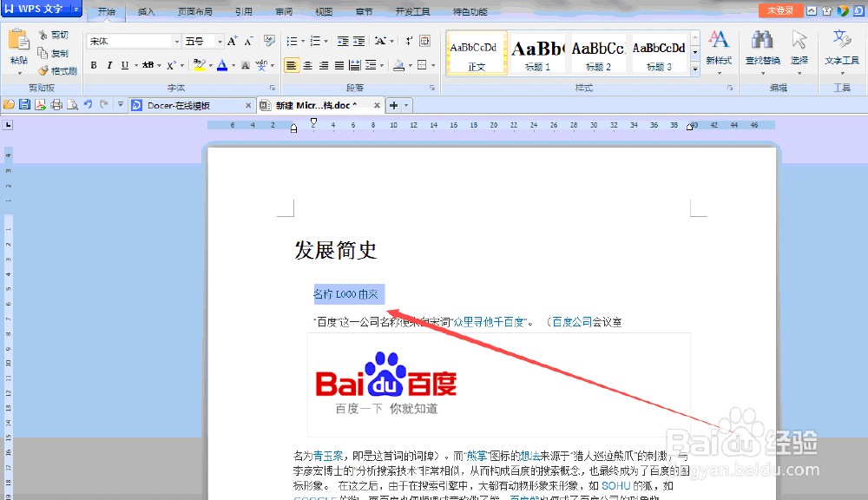This screenshot has height=500, width=868.
Task: Apply the blue font color A
Action: pyautogui.click(x=222, y=65)
